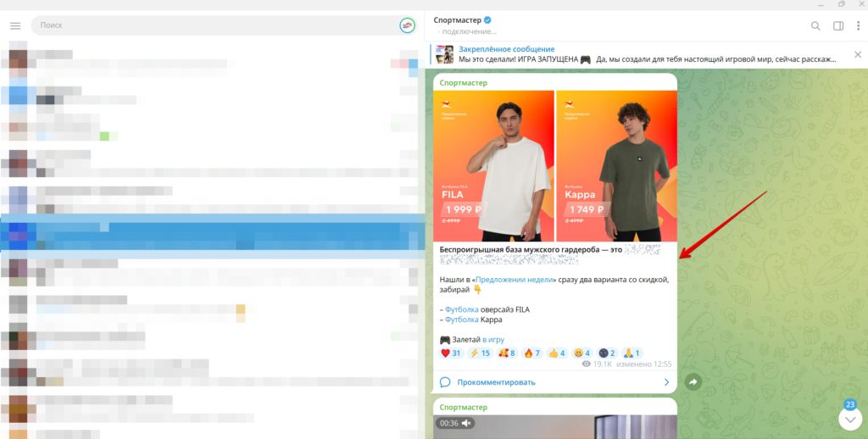Jump to latest messages with down arrow
This screenshot has height=439, width=868.
point(850,419)
